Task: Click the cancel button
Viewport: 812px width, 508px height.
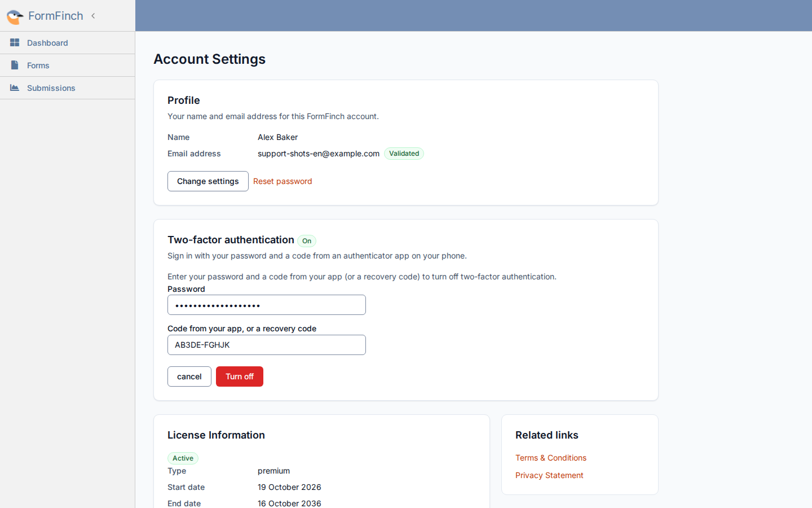Action: (189, 376)
